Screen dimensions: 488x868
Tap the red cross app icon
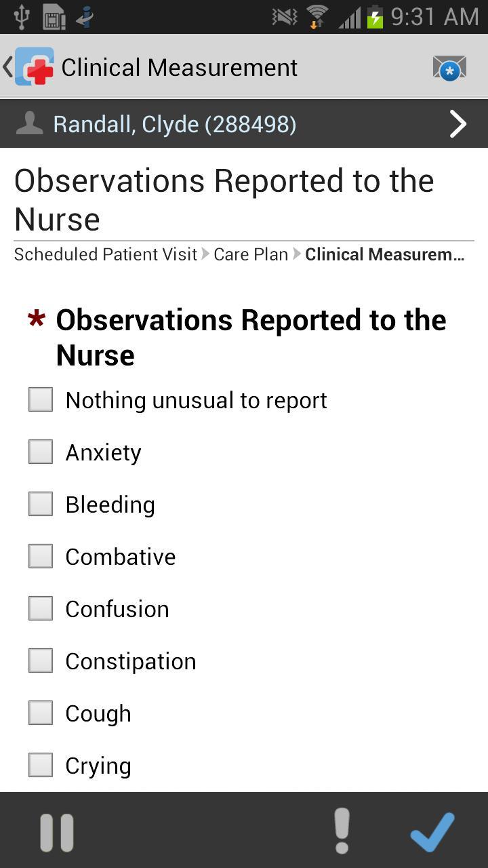click(35, 66)
